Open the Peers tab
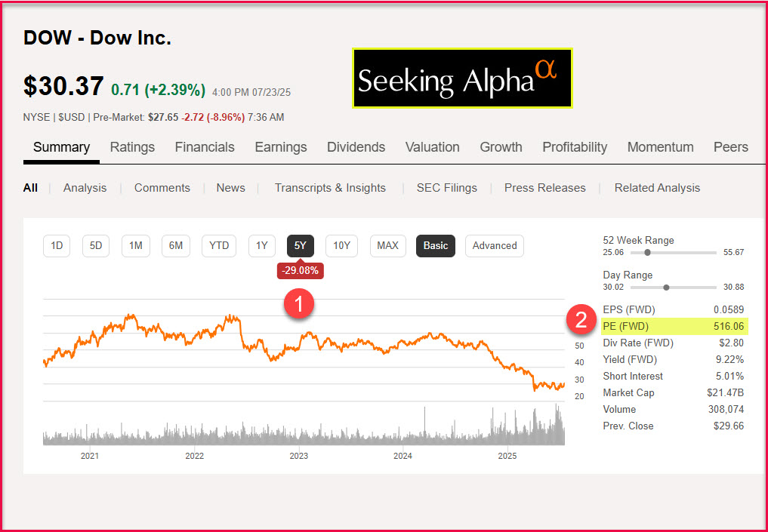Screen dimensions: 768x532 [730, 147]
